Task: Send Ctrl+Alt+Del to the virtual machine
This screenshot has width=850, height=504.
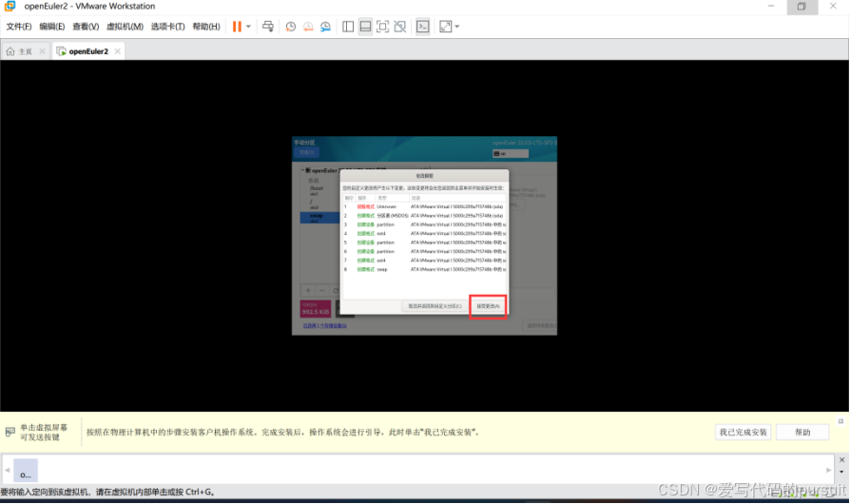Action: 268,27
